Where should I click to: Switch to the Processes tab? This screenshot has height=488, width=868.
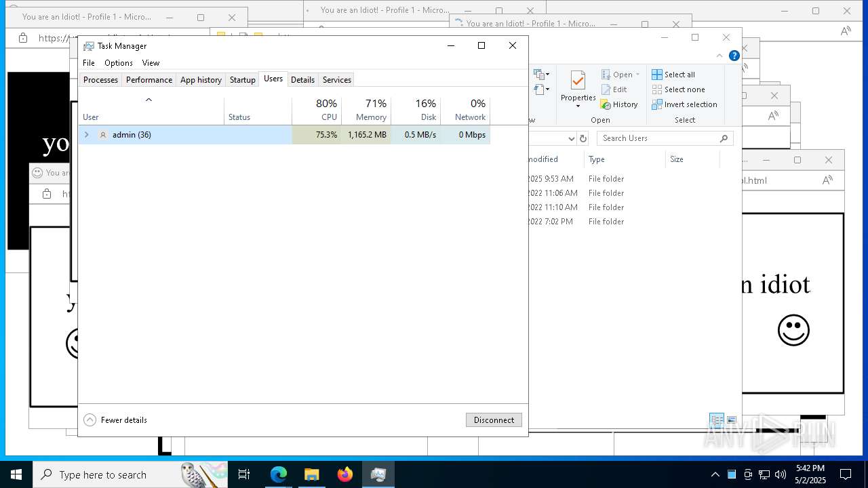point(100,80)
